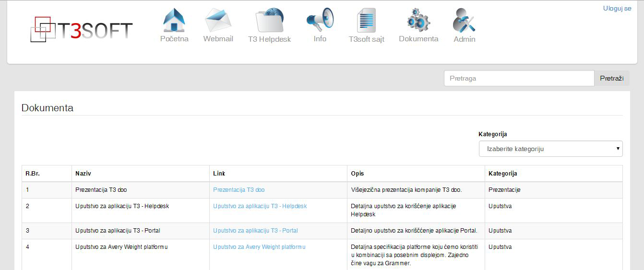The image size is (644, 270).
Task: Open the Webmail envelope icon
Action: [x=218, y=20]
